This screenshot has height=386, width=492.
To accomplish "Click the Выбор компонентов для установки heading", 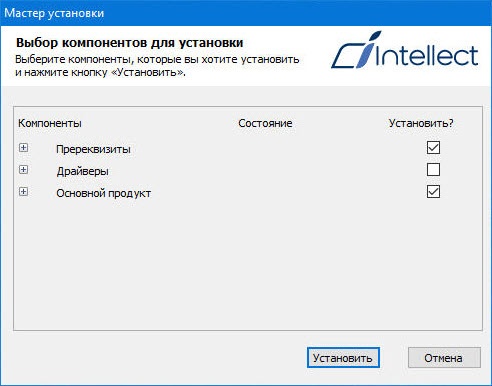I will point(130,43).
